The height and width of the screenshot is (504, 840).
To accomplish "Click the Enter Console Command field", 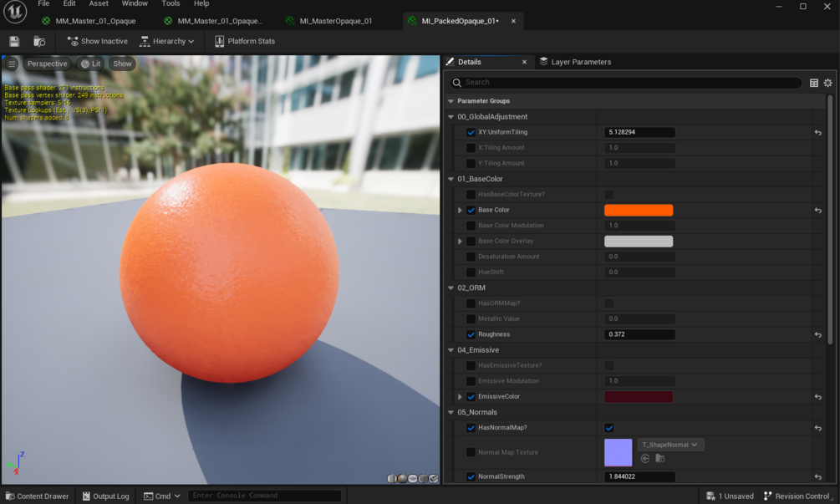I will click(x=265, y=496).
